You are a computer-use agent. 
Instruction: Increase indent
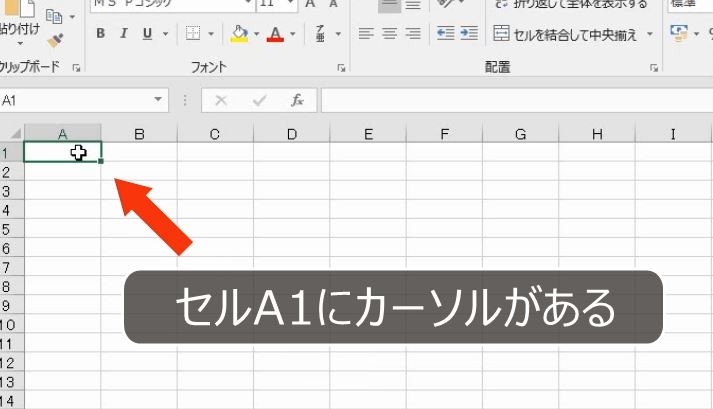pyautogui.click(x=469, y=33)
